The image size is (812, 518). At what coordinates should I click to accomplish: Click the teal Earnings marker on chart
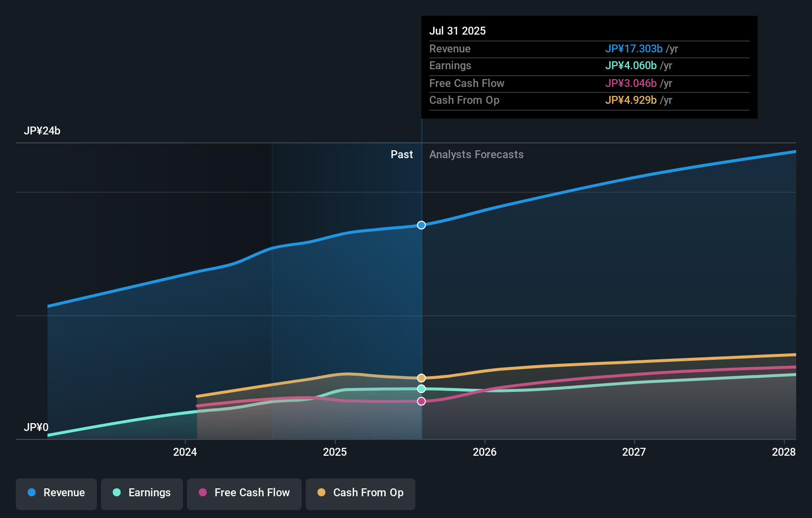pos(421,388)
